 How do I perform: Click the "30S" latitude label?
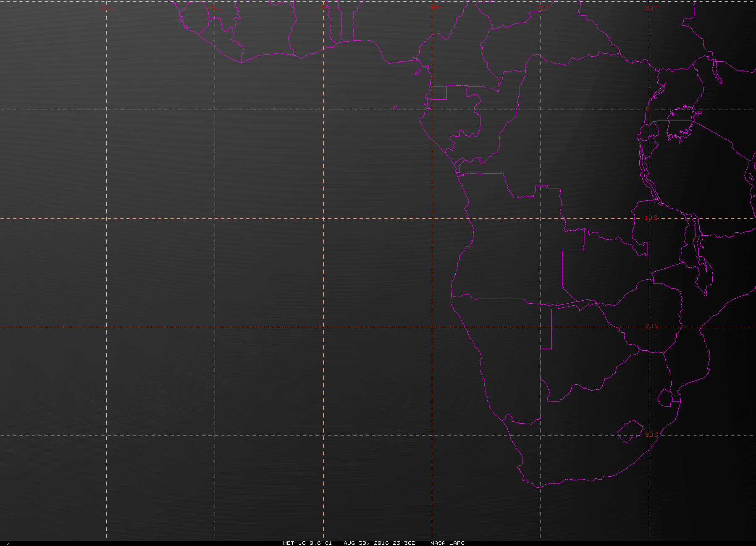point(651,434)
